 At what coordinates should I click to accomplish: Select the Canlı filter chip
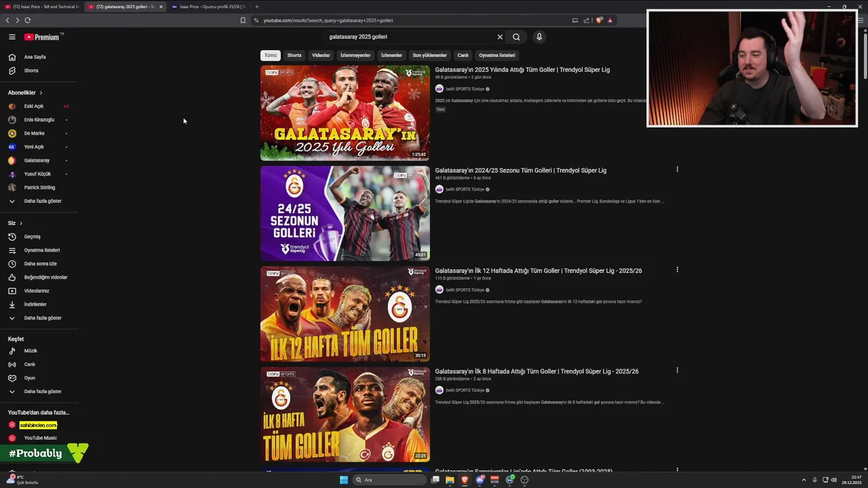click(463, 56)
